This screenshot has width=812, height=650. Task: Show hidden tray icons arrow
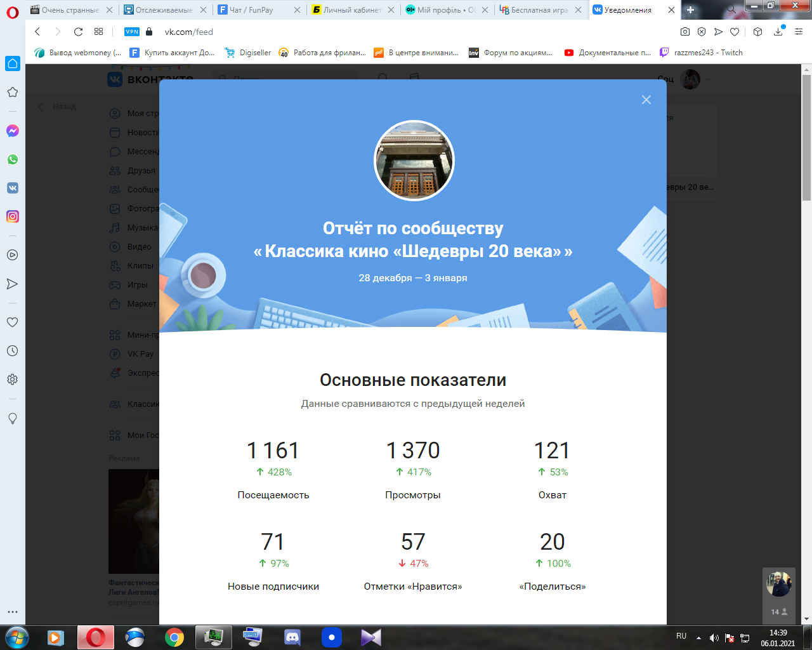click(698, 637)
